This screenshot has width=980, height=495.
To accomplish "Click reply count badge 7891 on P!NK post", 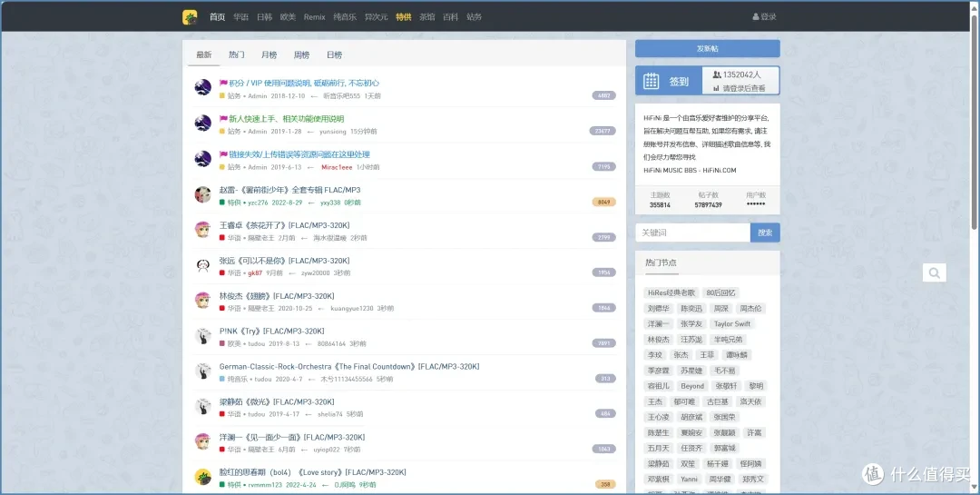I will 603,343.
